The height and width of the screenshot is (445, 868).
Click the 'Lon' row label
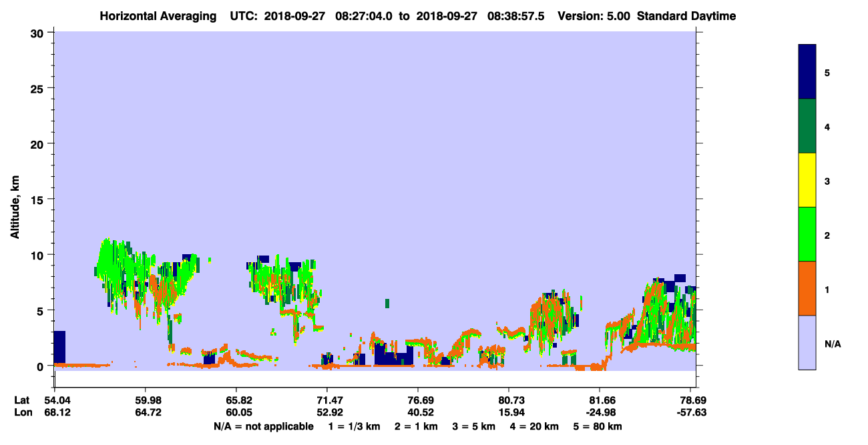(22, 413)
